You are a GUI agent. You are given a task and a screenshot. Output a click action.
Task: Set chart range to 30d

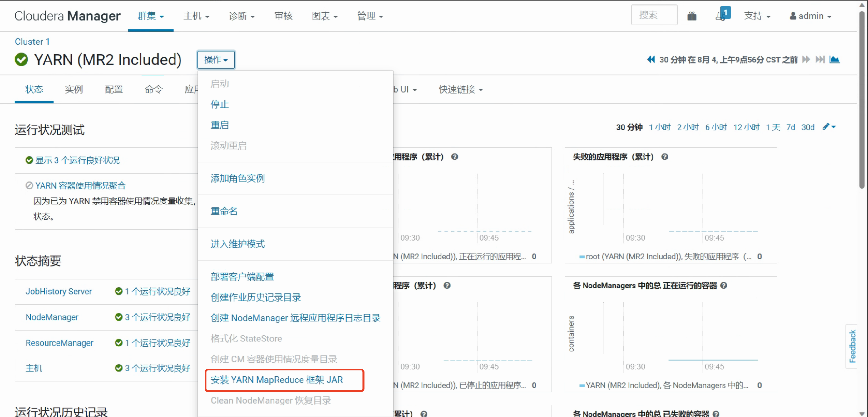(x=808, y=127)
